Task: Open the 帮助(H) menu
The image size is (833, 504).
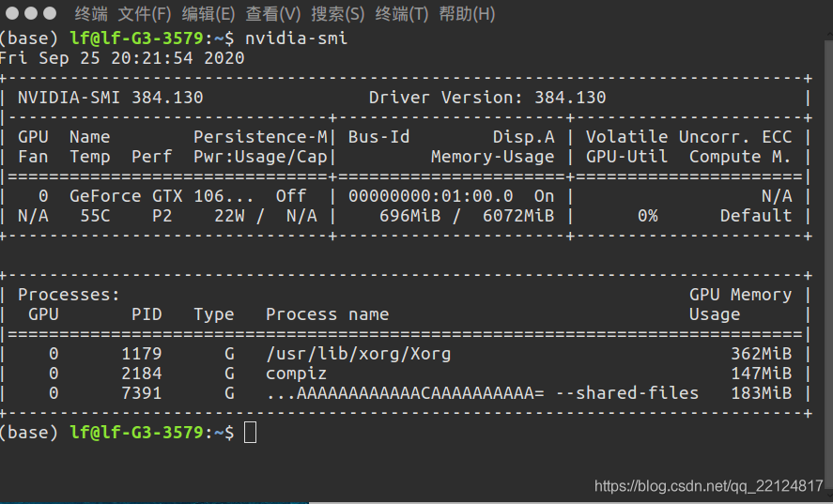Action: click(467, 14)
